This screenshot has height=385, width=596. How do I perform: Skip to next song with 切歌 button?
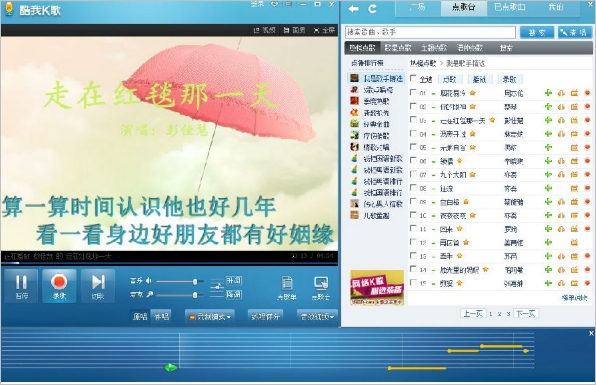[98, 286]
